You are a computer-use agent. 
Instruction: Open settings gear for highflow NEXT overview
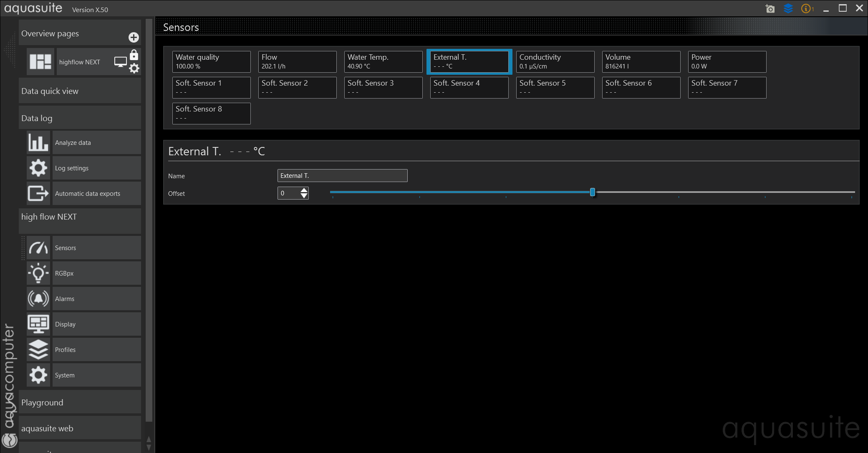134,68
